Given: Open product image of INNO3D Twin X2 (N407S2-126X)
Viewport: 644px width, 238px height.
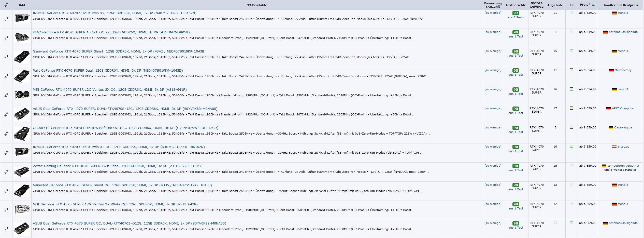Looking at the screenshot, I should (22, 18).
